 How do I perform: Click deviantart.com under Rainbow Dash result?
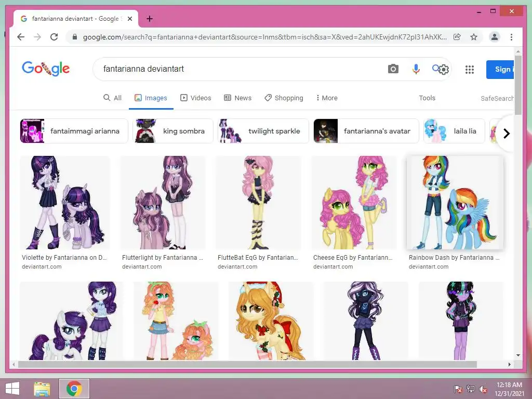[x=429, y=267]
